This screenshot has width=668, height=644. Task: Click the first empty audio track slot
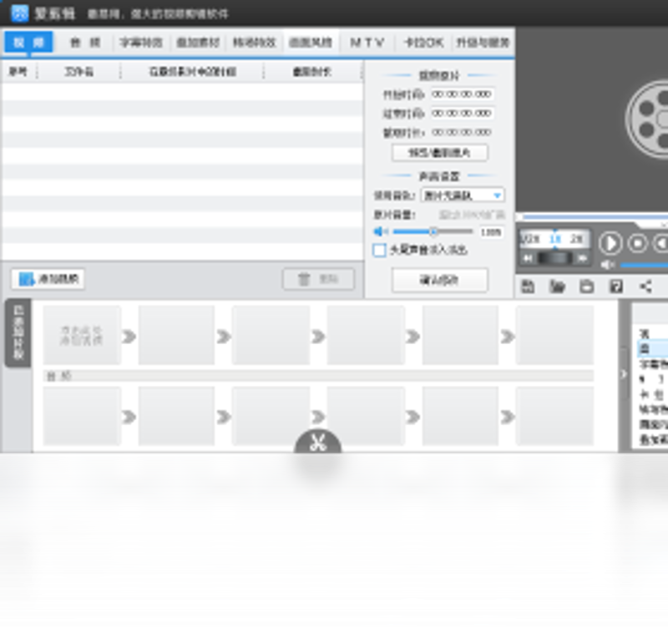[x=82, y=416]
